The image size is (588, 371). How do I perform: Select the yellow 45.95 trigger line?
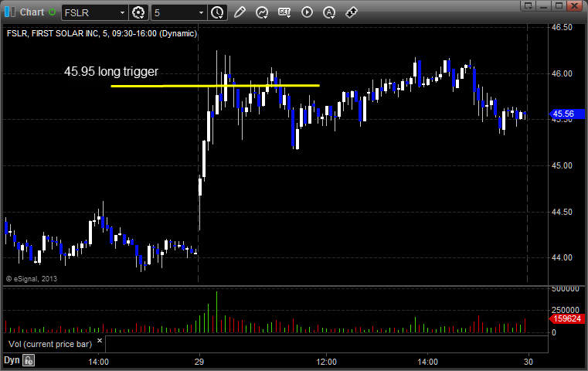pyautogui.click(x=216, y=86)
